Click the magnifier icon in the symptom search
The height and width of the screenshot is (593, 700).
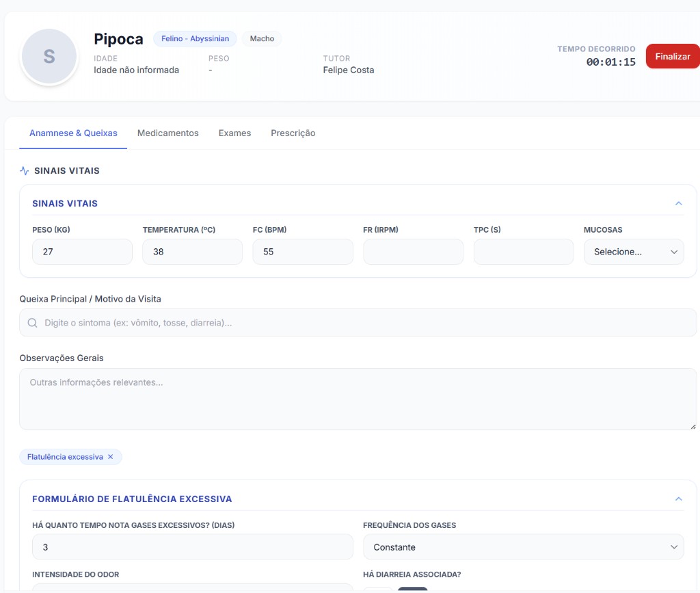click(x=32, y=323)
